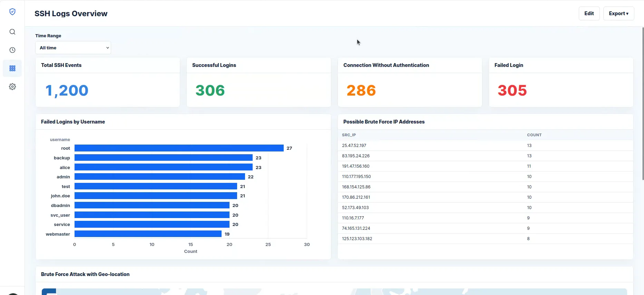Image resolution: width=644 pixels, height=295 pixels.
Task: Select row with IP 170.86.212.161
Action: 486,197
